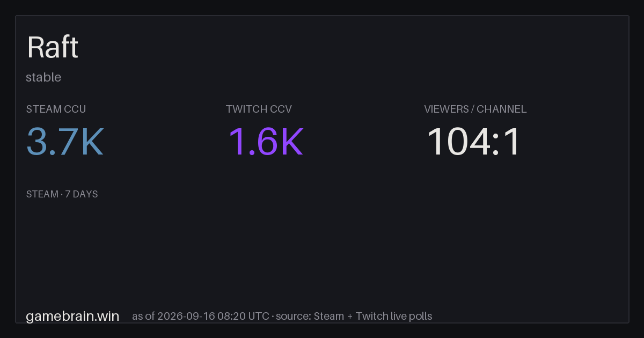Image resolution: width=644 pixels, height=338 pixels.
Task: Click the STEAM CCU label
Action: (x=56, y=109)
